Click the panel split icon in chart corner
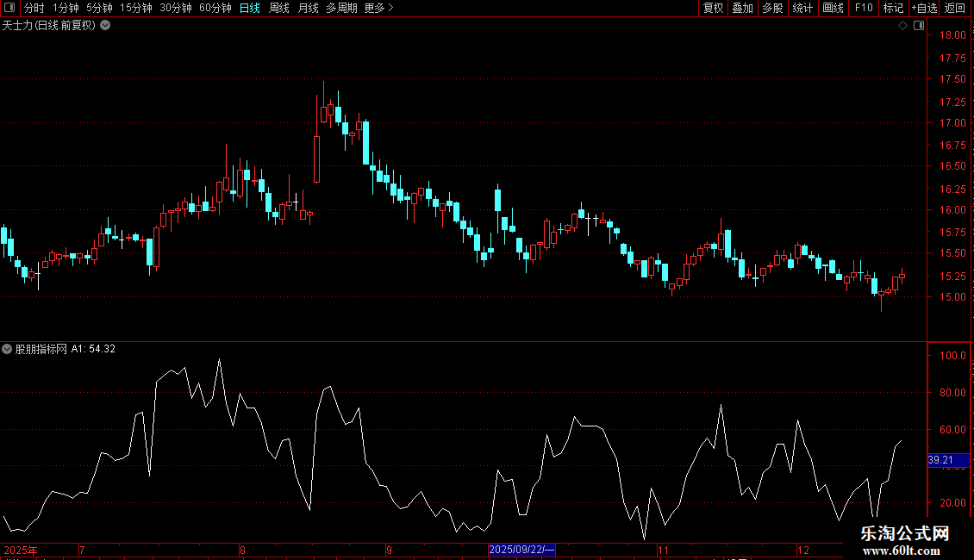 919,26
